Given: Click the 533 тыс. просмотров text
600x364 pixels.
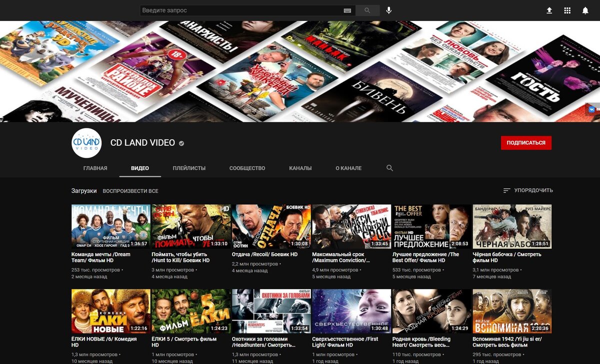Looking at the screenshot, I should [416, 270].
